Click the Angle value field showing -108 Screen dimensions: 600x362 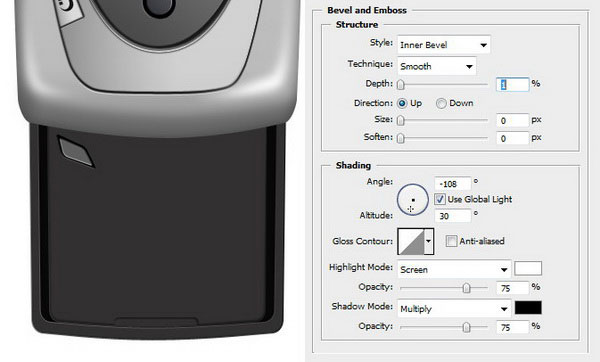[x=453, y=184]
